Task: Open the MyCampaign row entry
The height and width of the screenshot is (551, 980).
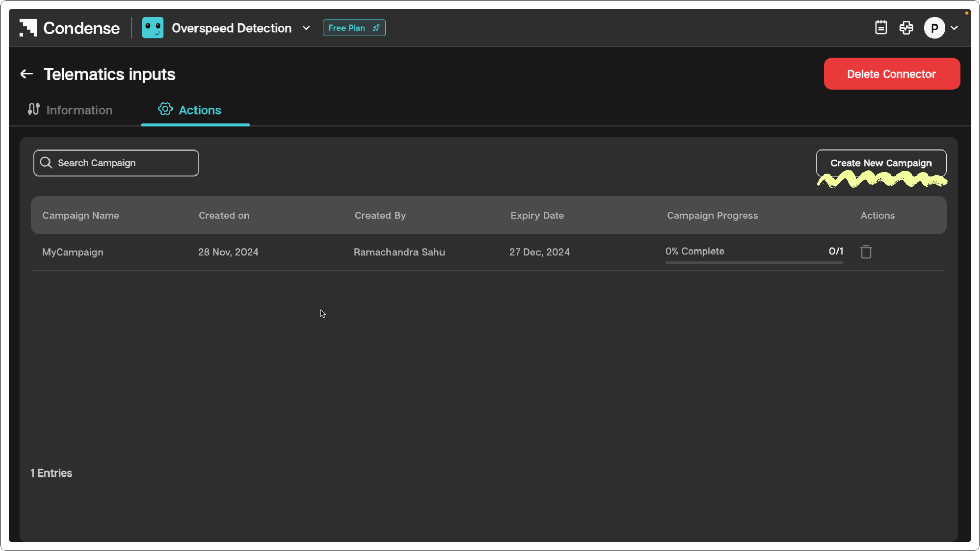Action: (73, 252)
